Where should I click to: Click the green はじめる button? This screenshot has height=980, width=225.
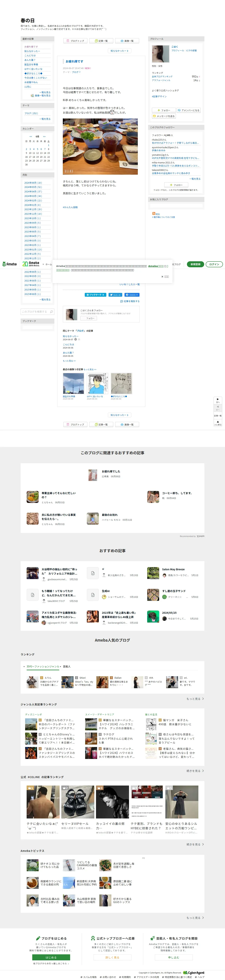pos(51,957)
